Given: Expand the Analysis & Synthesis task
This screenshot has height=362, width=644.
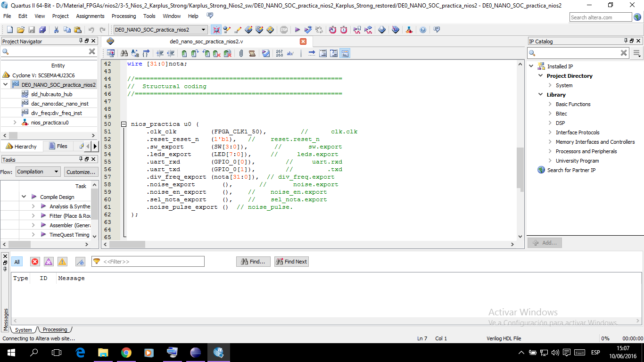Looking at the screenshot, I should (x=33, y=206).
